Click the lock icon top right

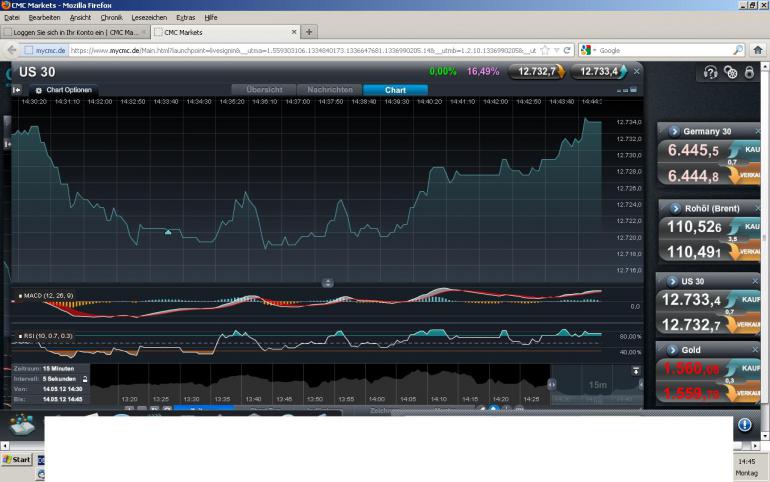[749, 73]
